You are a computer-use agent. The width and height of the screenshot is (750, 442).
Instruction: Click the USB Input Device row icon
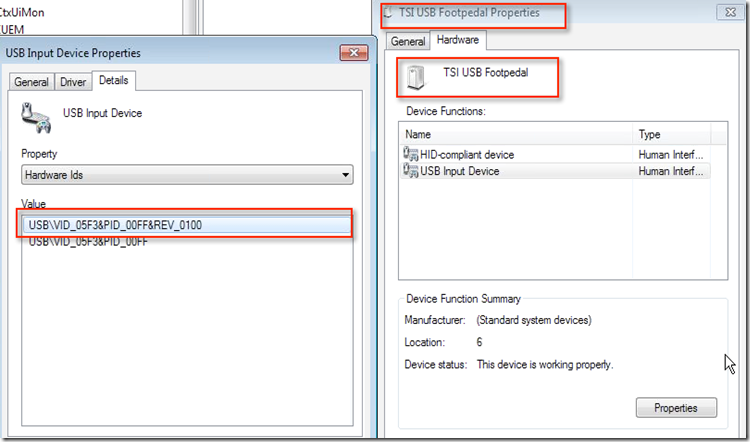coord(410,171)
